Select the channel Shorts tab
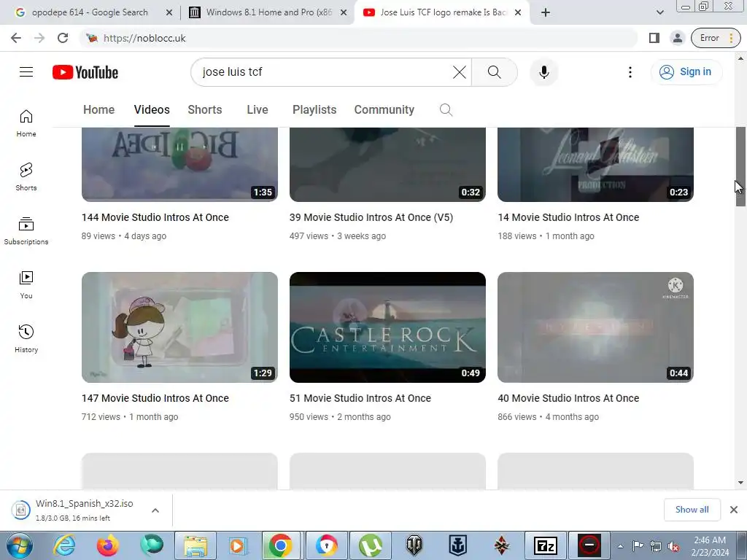 pos(205,109)
